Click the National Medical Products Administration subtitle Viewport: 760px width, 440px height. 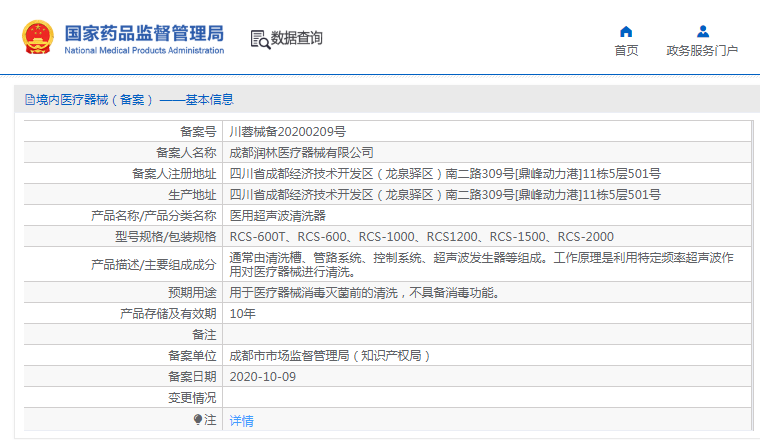[144, 50]
